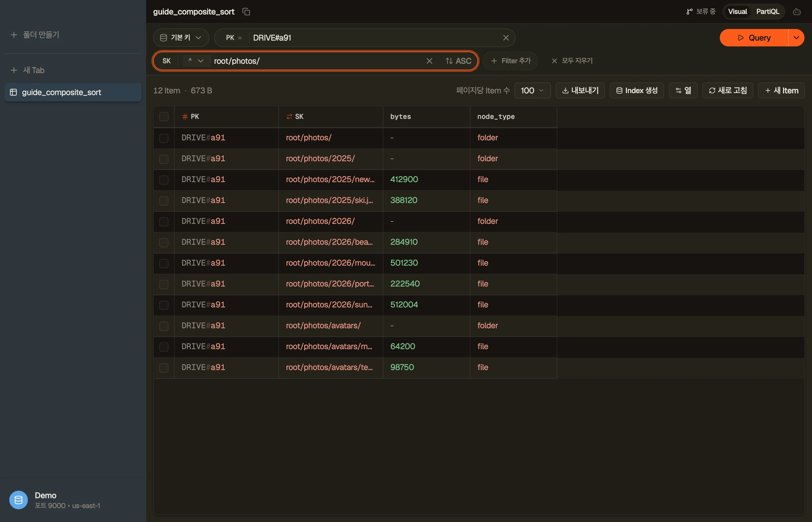Check row with bytes 388120
Image resolution: width=812 pixels, height=522 pixels.
click(x=164, y=201)
